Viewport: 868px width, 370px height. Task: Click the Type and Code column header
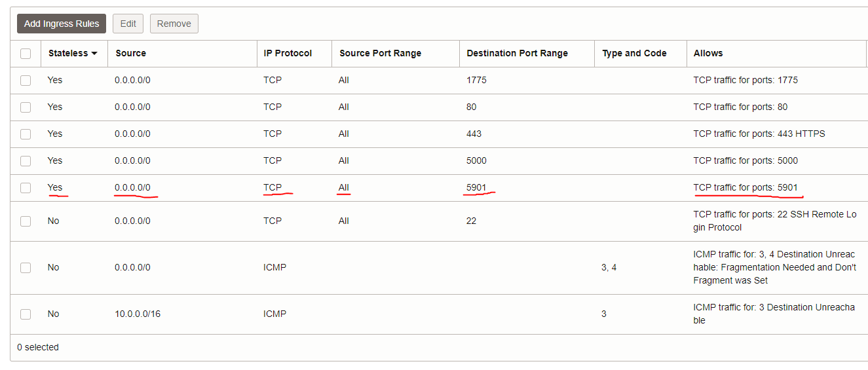point(634,54)
